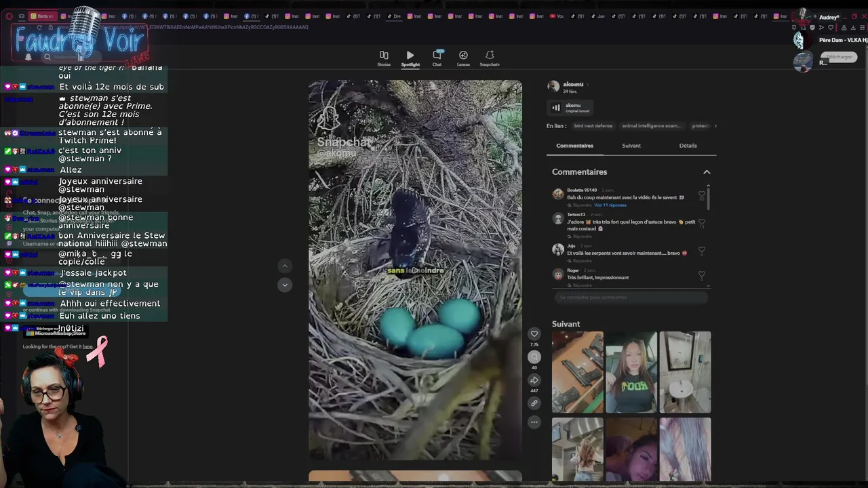
Task: Open video comments bubble icon (40)
Action: click(x=534, y=357)
